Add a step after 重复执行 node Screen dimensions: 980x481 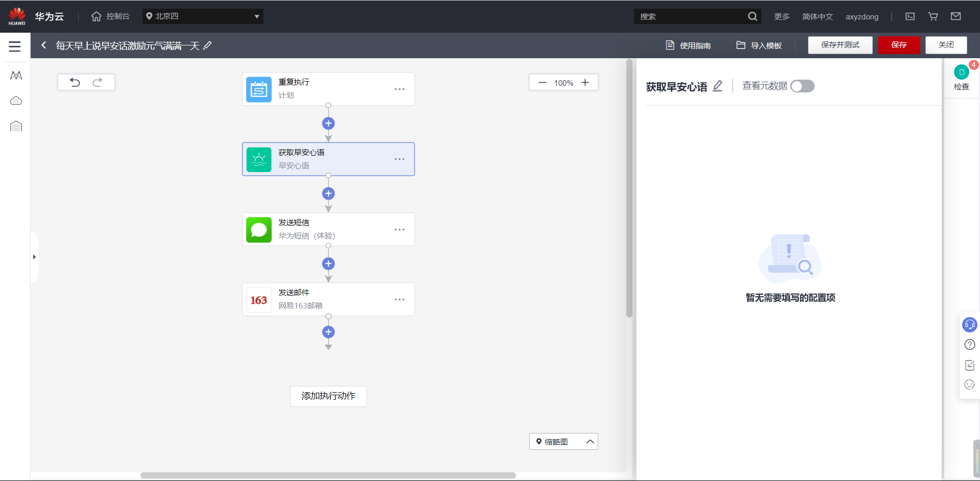tap(328, 123)
